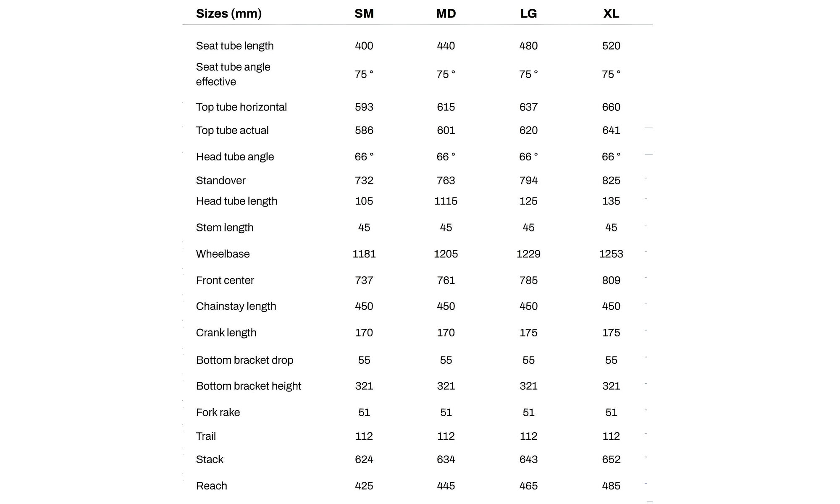Select the Seat tube length row label
Image resolution: width=840 pixels, height=504 pixels.
point(234,46)
